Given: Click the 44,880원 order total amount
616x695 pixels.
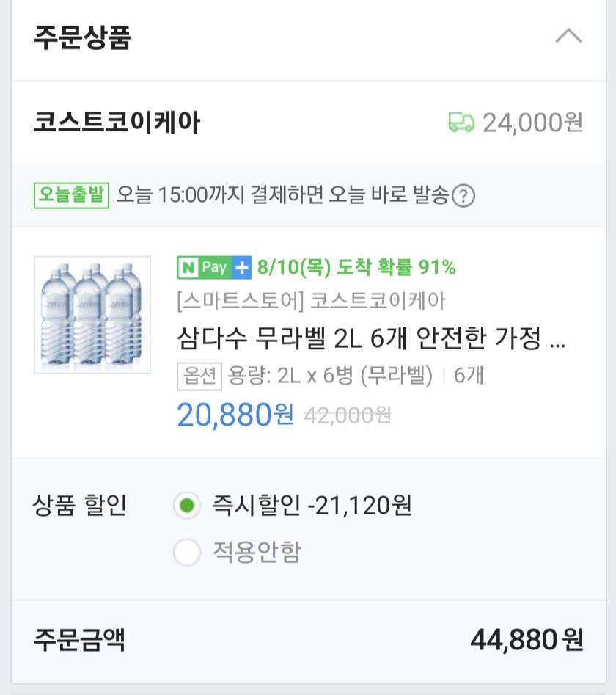Looking at the screenshot, I should point(527,640).
